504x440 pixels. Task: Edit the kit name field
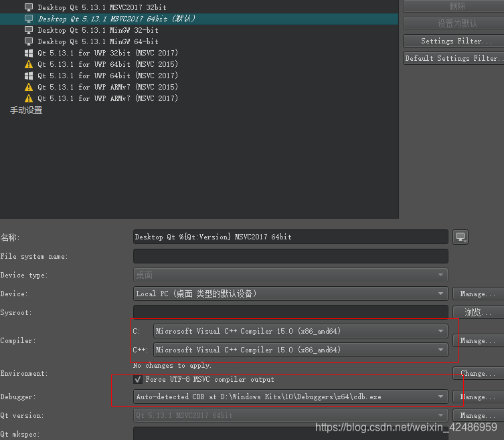pyautogui.click(x=290, y=237)
